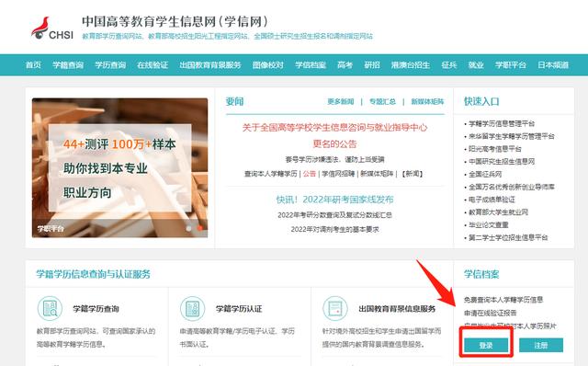Click the 学职平台 carousel banner image

[120, 167]
